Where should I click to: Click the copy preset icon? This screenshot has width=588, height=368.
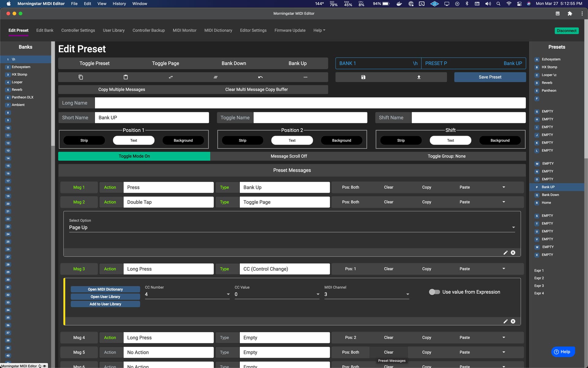81,77
